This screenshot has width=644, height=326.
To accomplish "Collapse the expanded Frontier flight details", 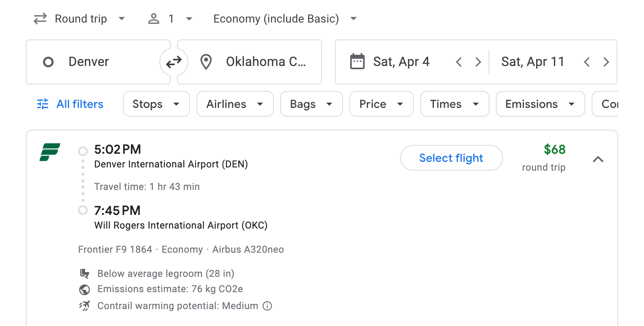I will pos(599,159).
